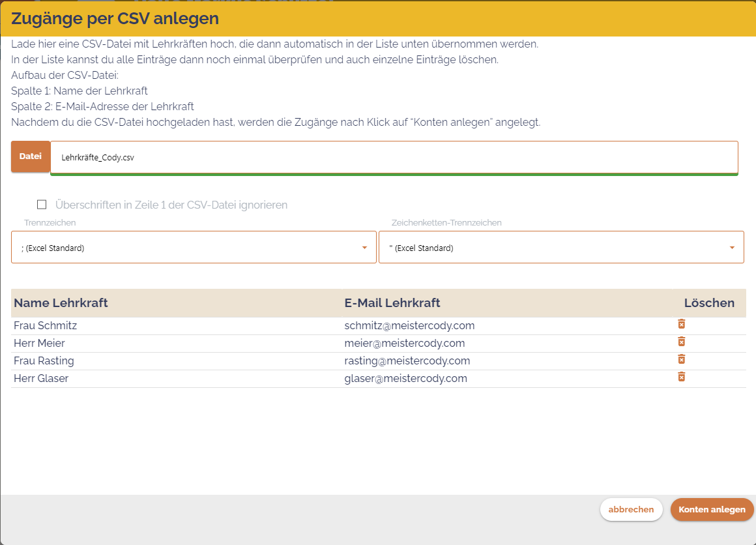Delete Herr Glaser's row via trash icon
Viewport: 756px width, 545px height.
tap(682, 377)
